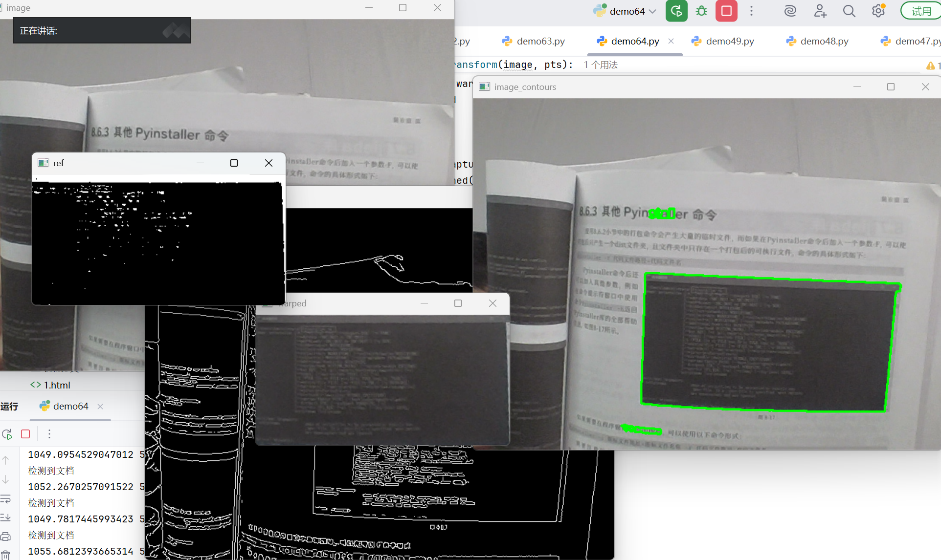Switch to the demo63.py editor tab

click(x=540, y=41)
